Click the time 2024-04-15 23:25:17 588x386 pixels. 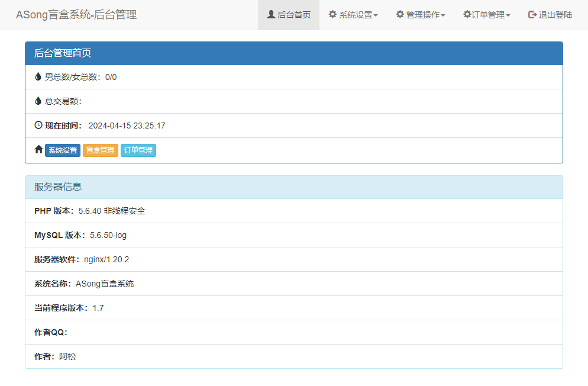(x=127, y=126)
